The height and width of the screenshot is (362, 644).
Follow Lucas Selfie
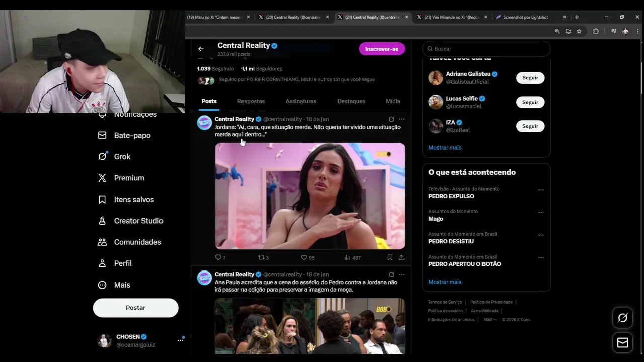530,102
